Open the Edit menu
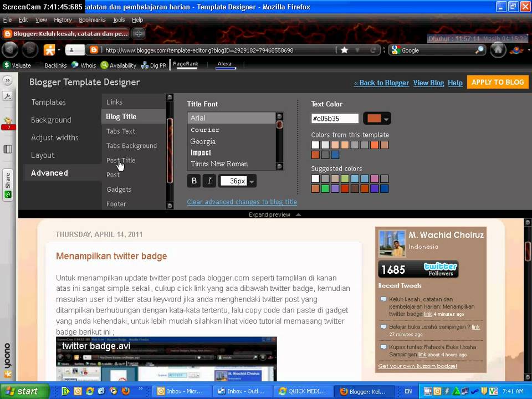 pos(23,20)
